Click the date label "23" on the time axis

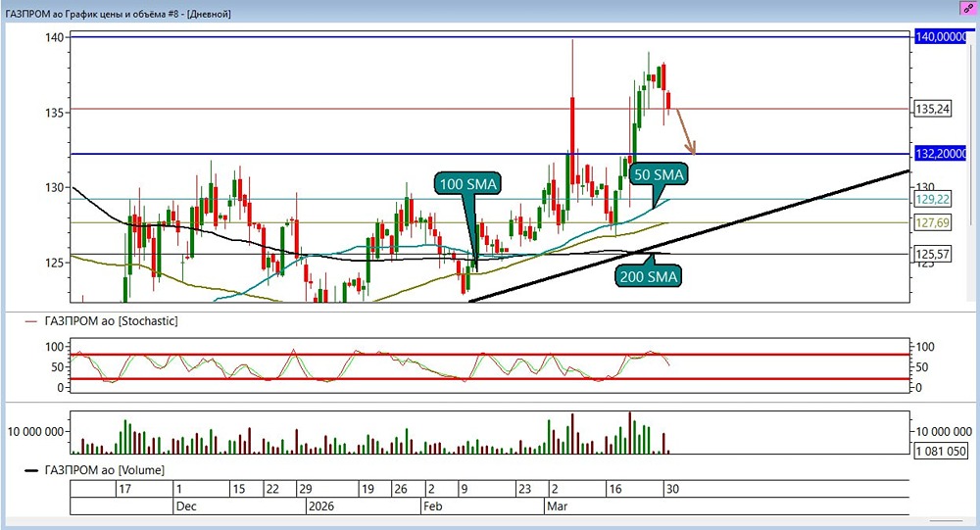524,489
